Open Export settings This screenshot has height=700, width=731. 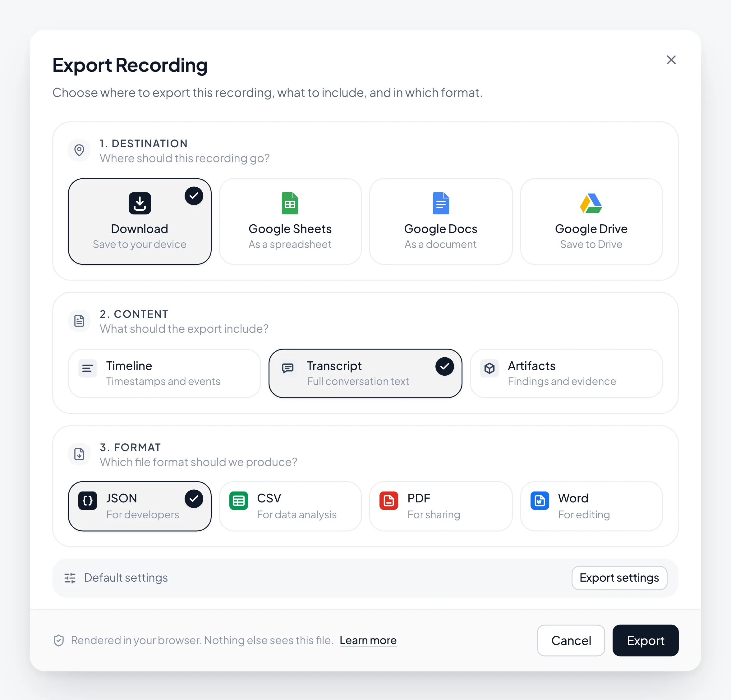[619, 578]
